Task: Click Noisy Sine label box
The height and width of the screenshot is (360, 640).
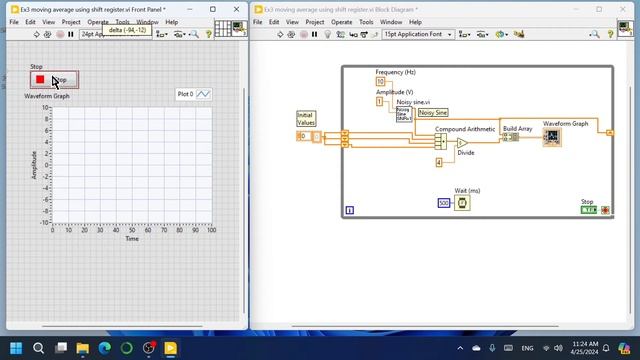Action: tap(433, 113)
